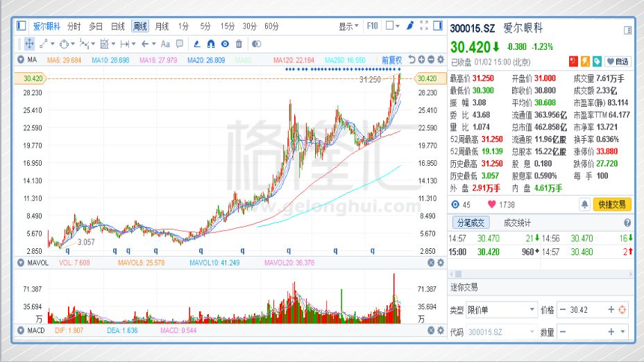Click the 快捷交易 quick trade button
Screen dimensions: 644x362
point(612,205)
